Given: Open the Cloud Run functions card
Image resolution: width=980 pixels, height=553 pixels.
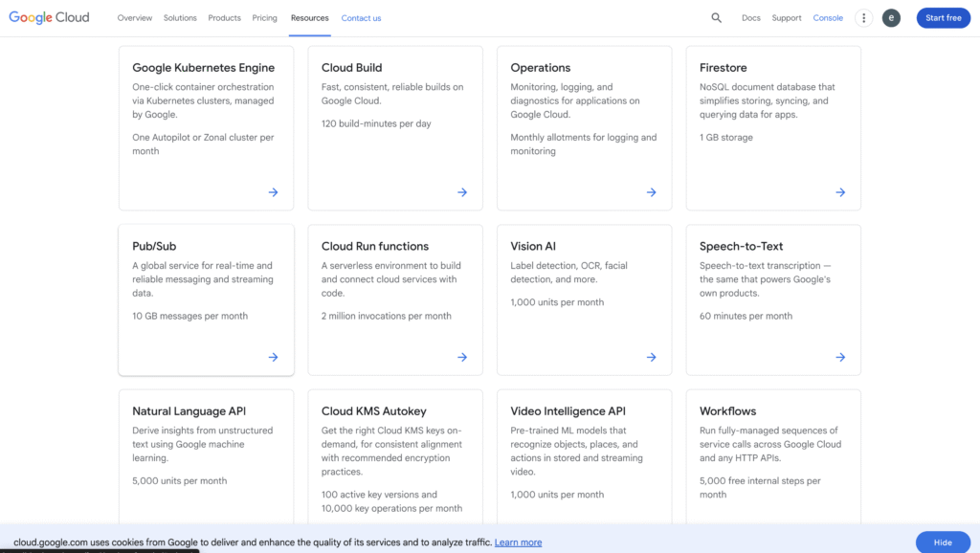Looking at the screenshot, I should 394,299.
